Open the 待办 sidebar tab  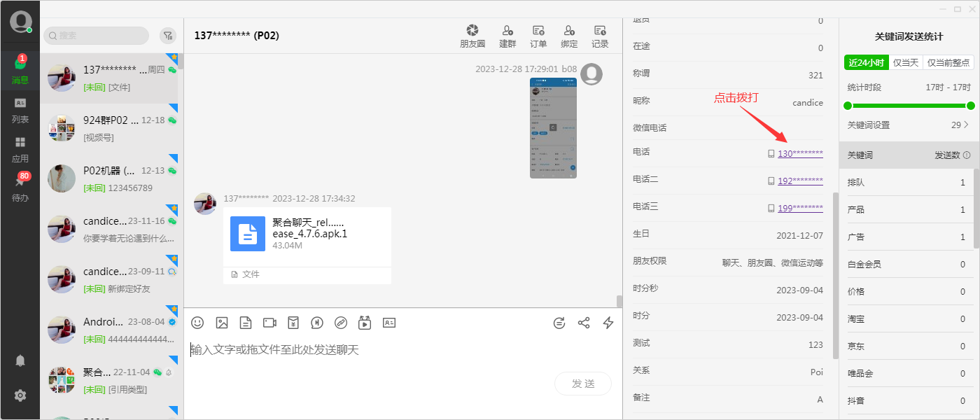pos(20,189)
